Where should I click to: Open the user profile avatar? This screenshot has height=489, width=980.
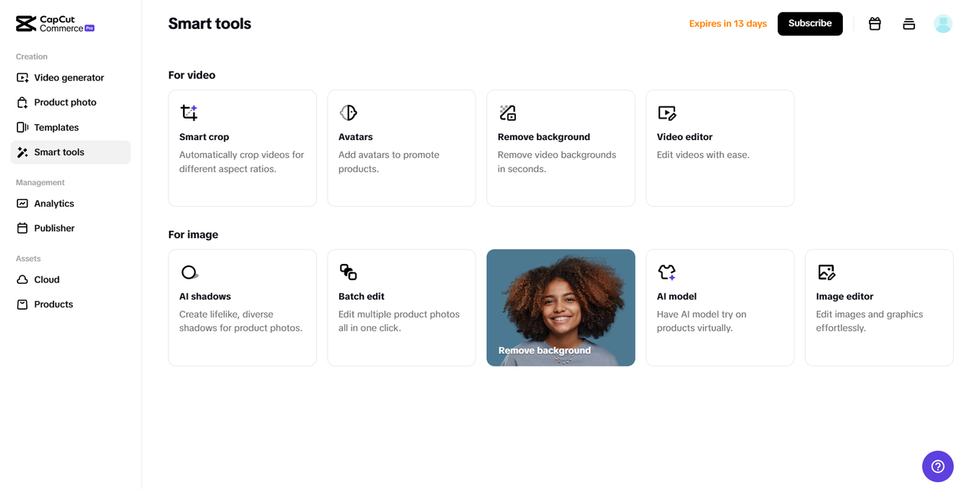click(x=942, y=24)
